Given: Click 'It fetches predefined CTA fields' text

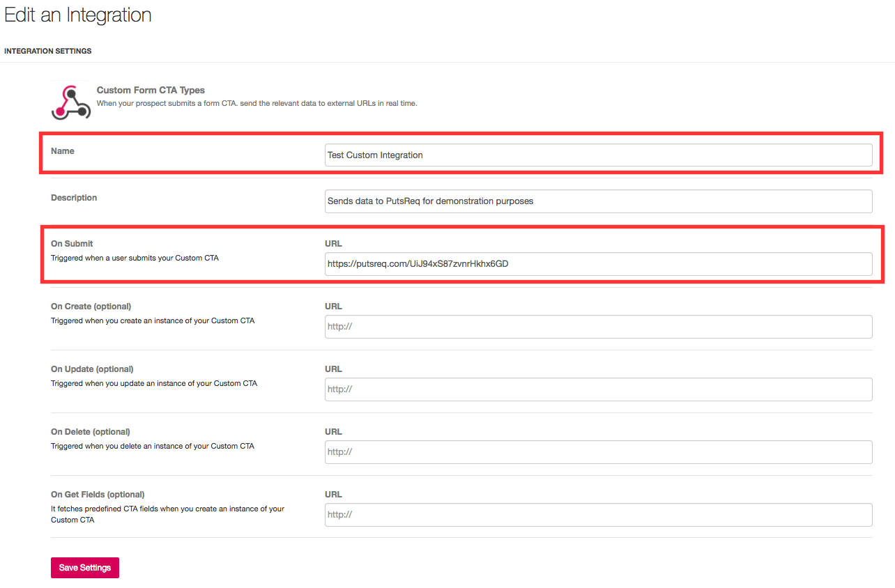Looking at the screenshot, I should (167, 514).
